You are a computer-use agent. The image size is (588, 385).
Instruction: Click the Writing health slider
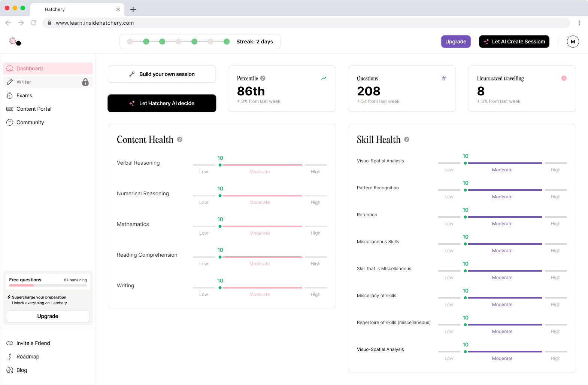[260, 288]
